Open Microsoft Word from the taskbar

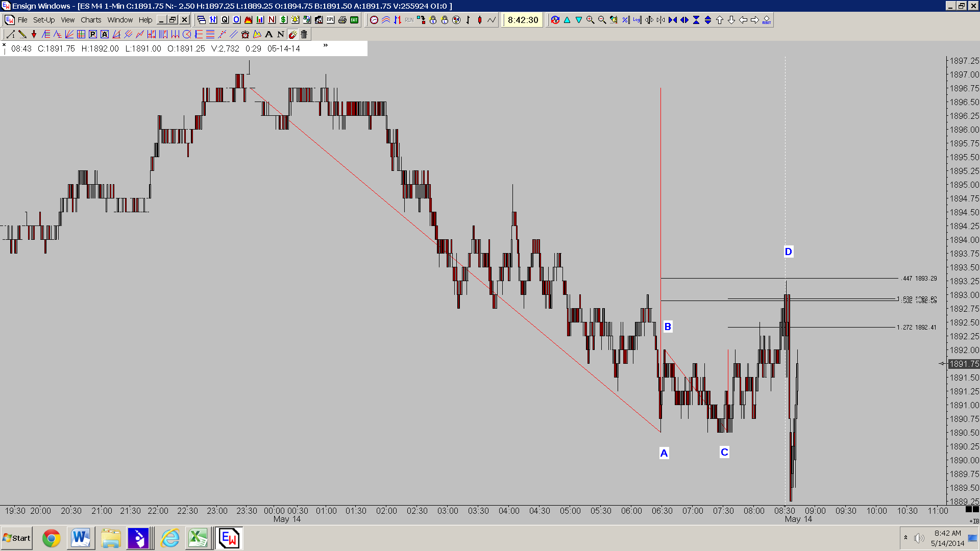coord(81,538)
